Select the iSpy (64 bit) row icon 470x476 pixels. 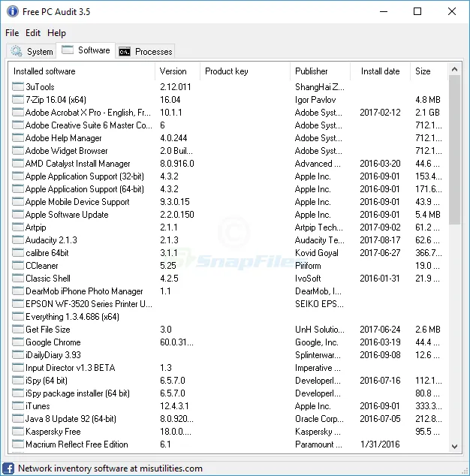(x=18, y=380)
